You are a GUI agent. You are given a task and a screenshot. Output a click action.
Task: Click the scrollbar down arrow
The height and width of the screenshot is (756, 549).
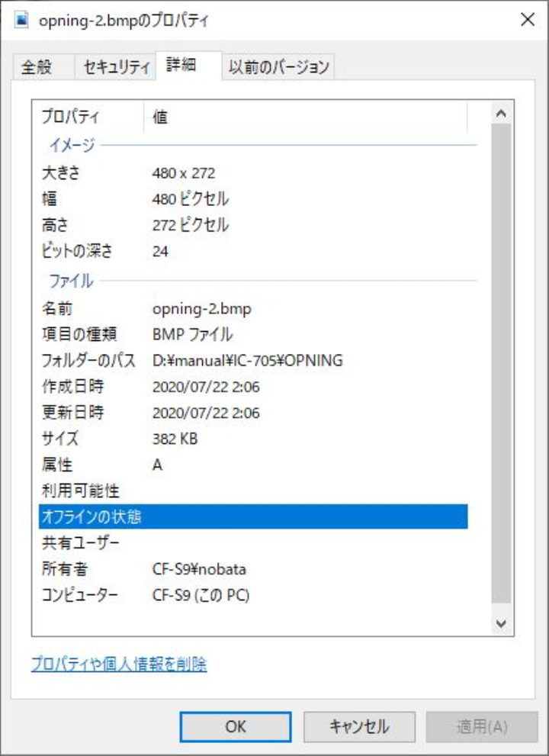pos(501,623)
